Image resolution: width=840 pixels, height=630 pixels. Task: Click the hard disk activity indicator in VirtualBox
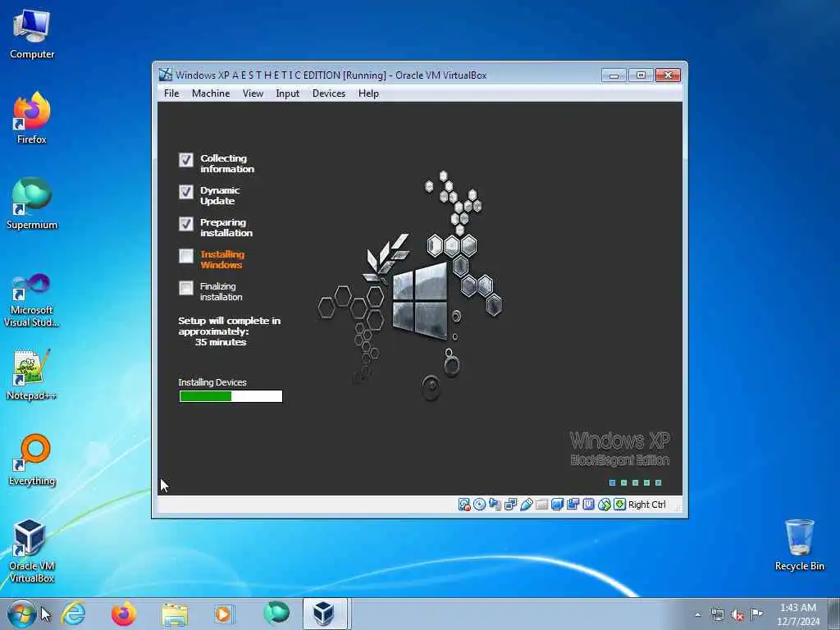(464, 504)
